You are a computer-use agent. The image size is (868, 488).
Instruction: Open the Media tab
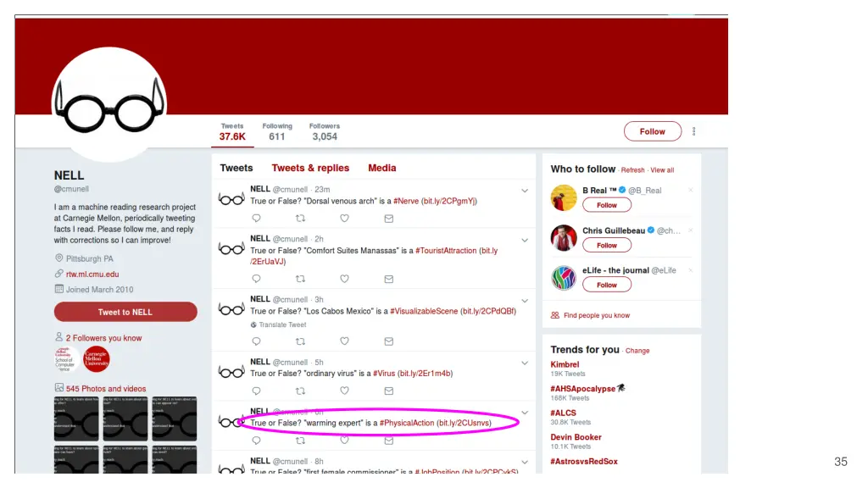[x=381, y=168]
